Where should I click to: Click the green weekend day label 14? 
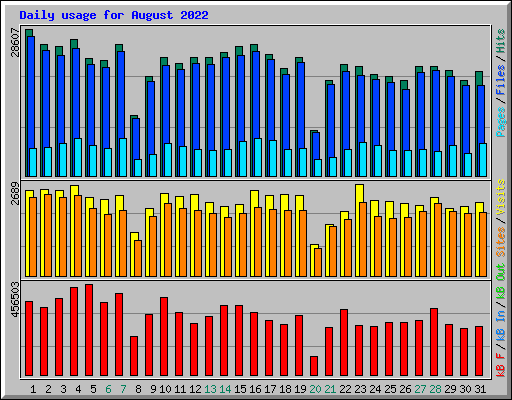(x=225, y=389)
